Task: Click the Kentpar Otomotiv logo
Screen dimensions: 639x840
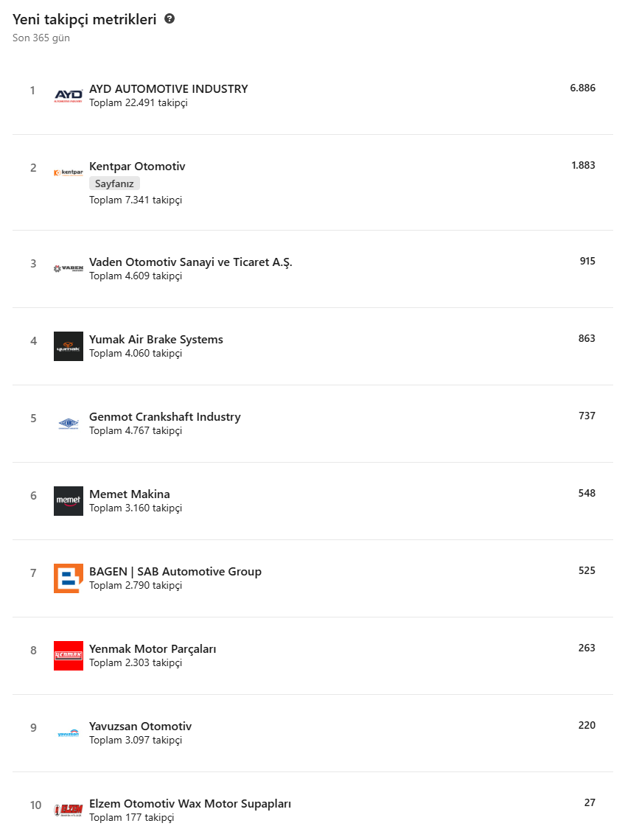Action: click(68, 172)
